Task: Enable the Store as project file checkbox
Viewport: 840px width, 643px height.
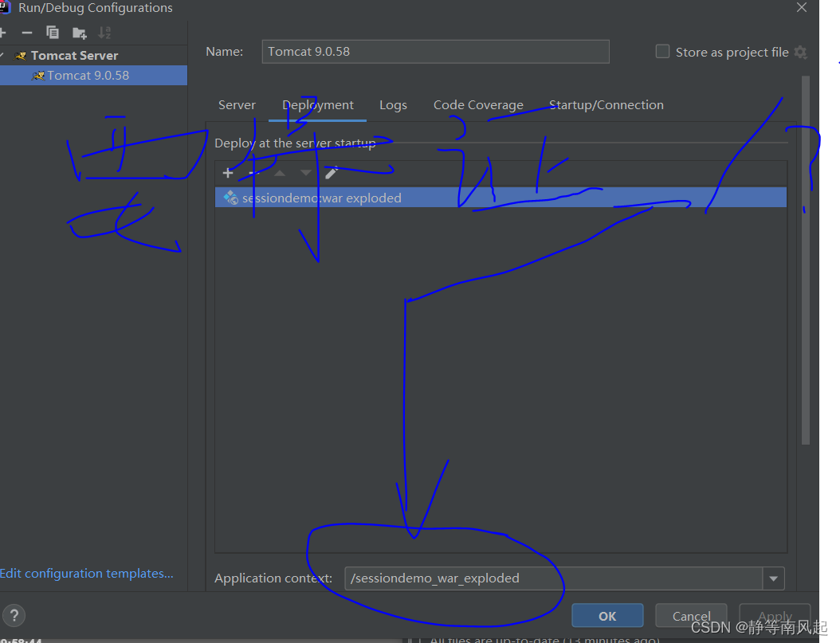Action: (663, 52)
